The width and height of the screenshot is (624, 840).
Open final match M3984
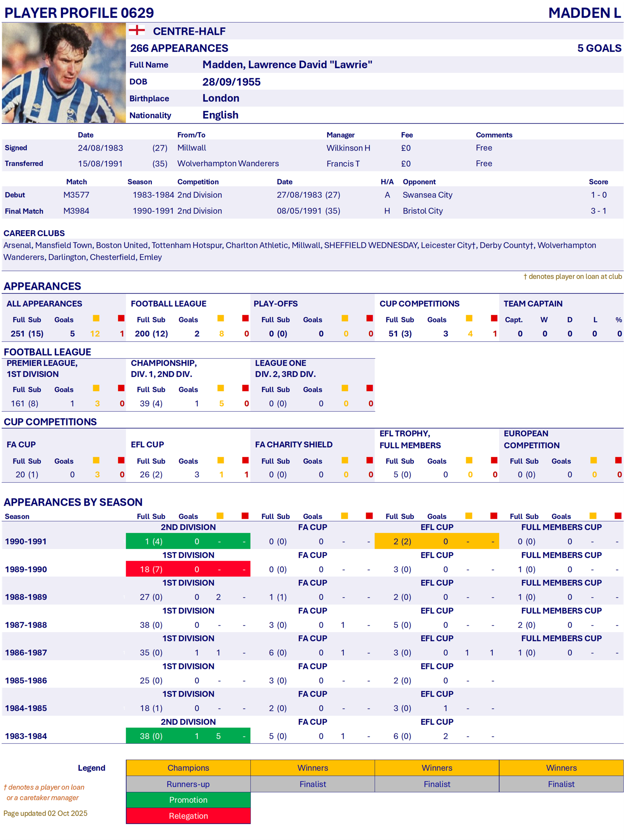pos(76,211)
